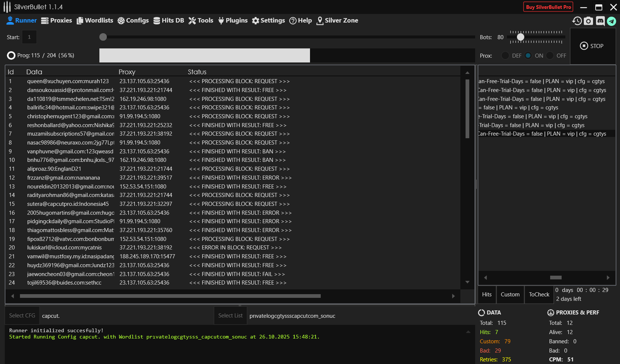This screenshot has width=620, height=364.
Task: Click the hits panel scroll-right arrow
Action: coord(608,278)
